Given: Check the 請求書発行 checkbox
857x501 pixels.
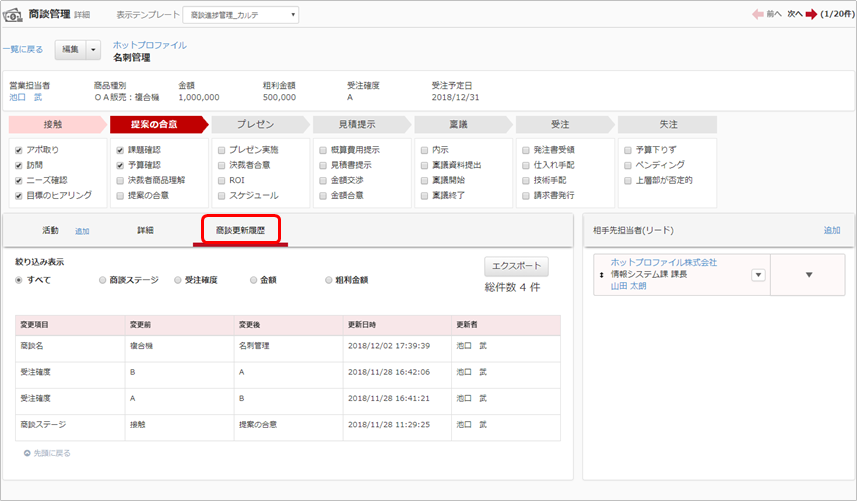Looking at the screenshot, I should tap(526, 196).
